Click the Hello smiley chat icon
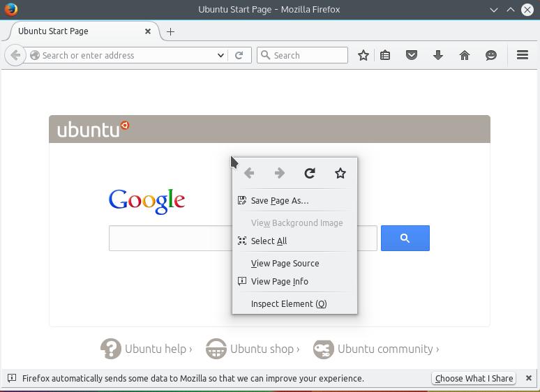The height and width of the screenshot is (392, 540). tap(491, 55)
